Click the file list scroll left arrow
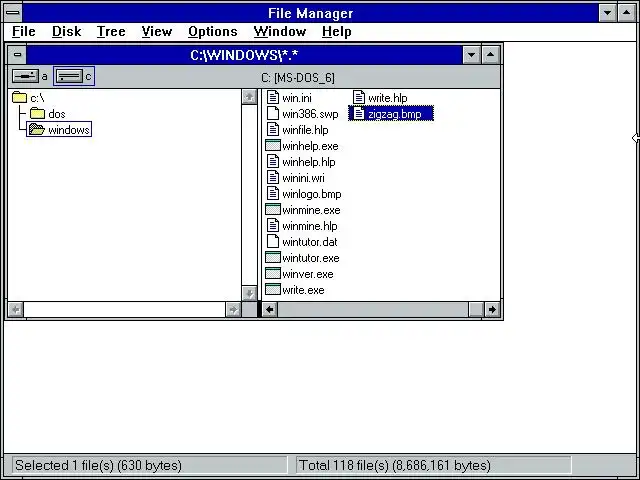The image size is (640, 480). tap(269, 309)
